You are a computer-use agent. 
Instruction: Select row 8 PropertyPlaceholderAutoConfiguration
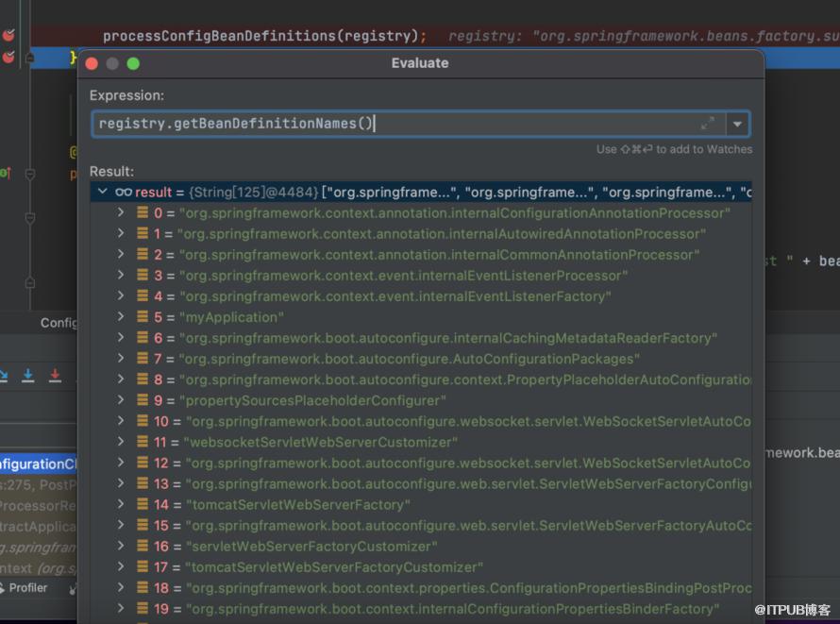[x=421, y=379]
